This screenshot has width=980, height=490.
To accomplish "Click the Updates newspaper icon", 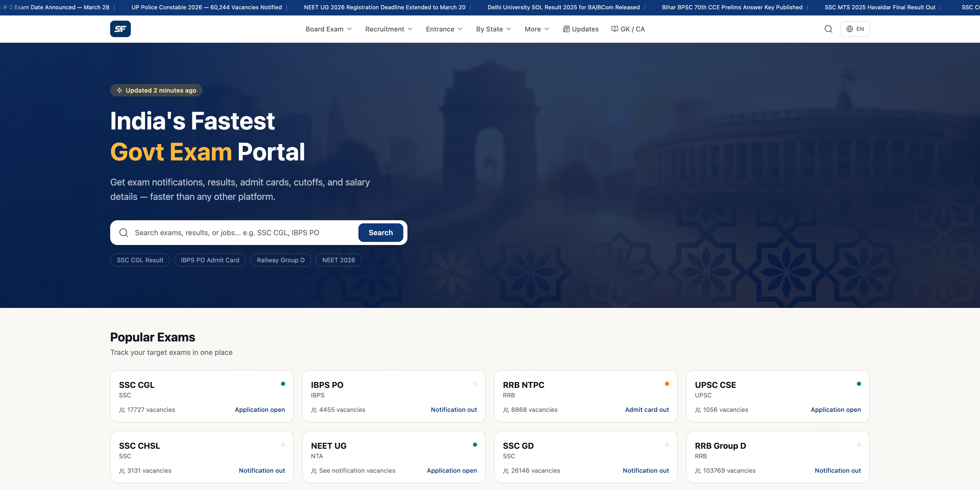I will 566,29.
